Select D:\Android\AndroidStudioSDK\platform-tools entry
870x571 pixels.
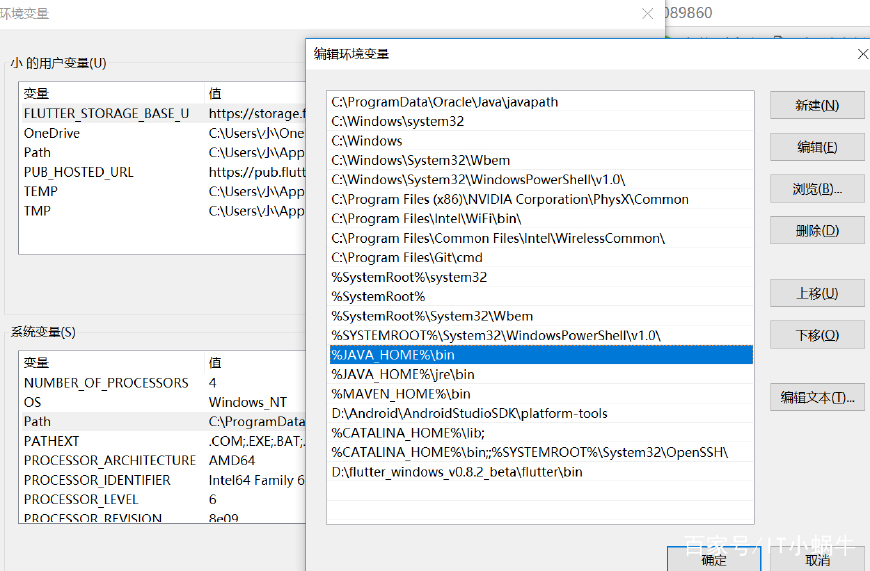541,413
